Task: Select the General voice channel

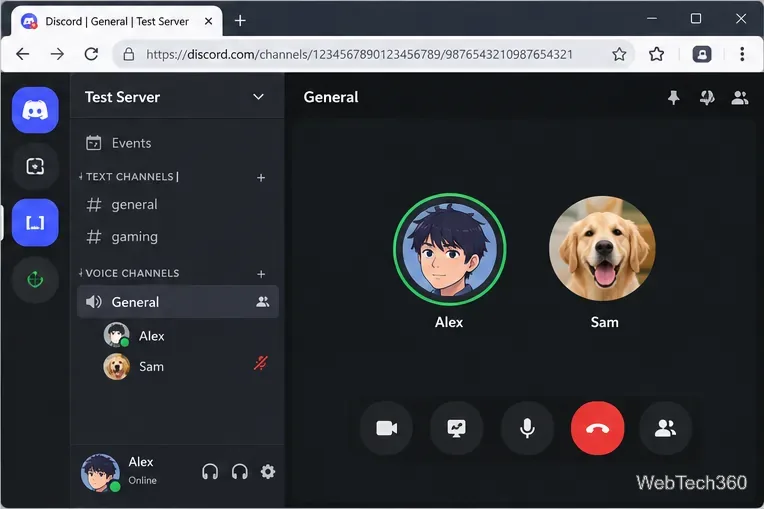Action: point(177,302)
